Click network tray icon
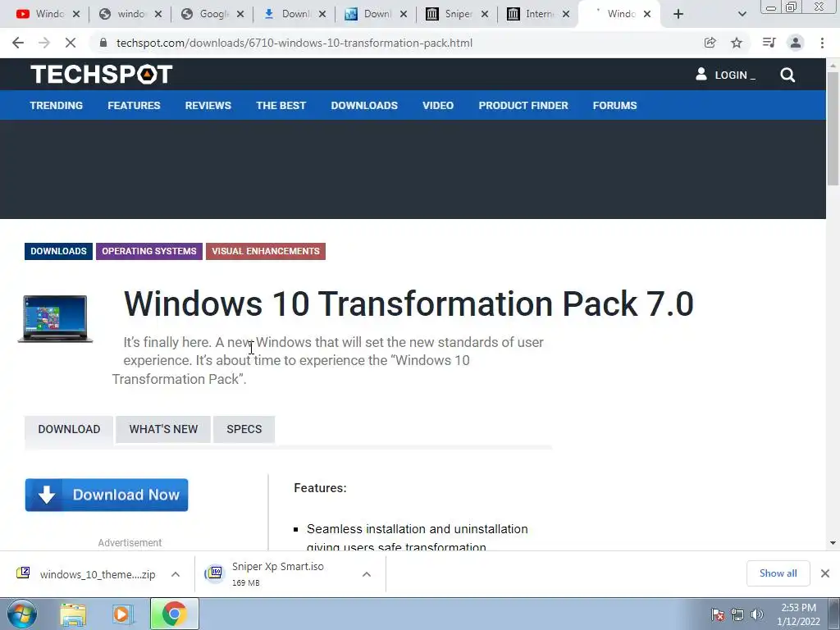This screenshot has height=630, width=840. coord(737,614)
